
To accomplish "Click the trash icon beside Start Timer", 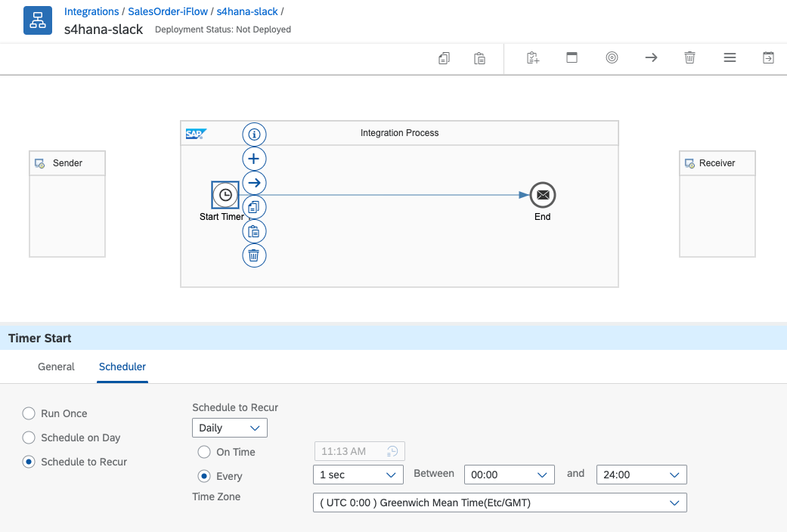I will coord(254,255).
